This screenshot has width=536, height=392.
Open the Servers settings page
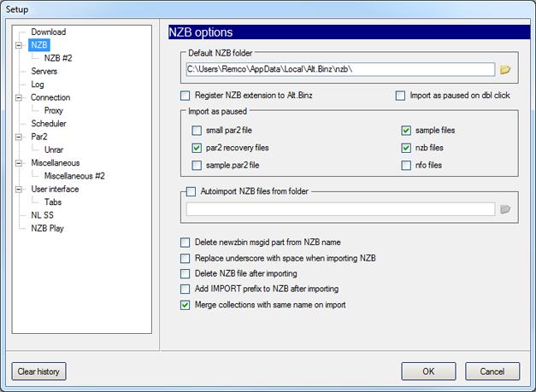[44, 71]
